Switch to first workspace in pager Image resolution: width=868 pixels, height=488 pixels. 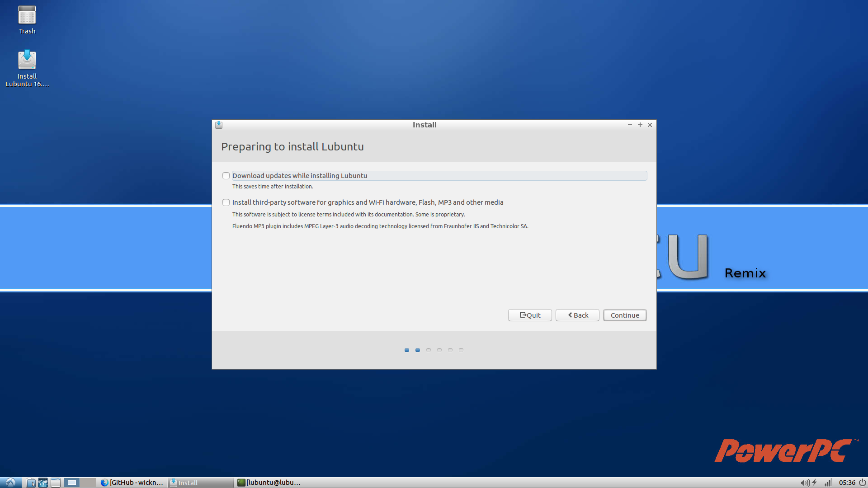pos(71,483)
